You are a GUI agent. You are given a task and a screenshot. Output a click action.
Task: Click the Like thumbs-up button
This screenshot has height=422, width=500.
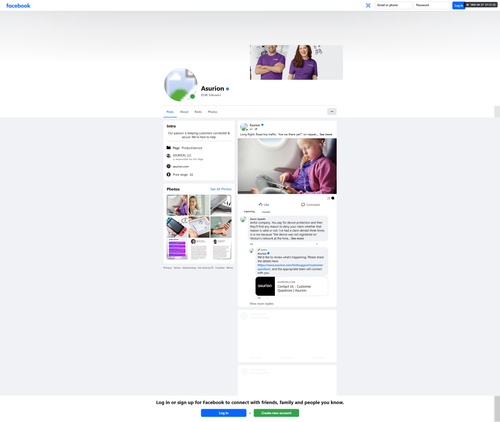pos(264,205)
